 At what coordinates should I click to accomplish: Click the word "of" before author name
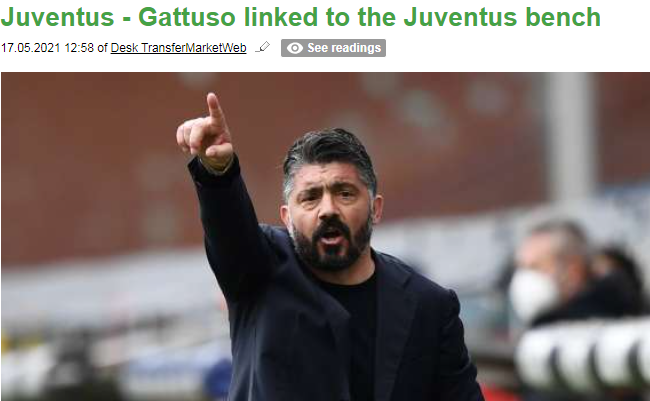(102, 48)
